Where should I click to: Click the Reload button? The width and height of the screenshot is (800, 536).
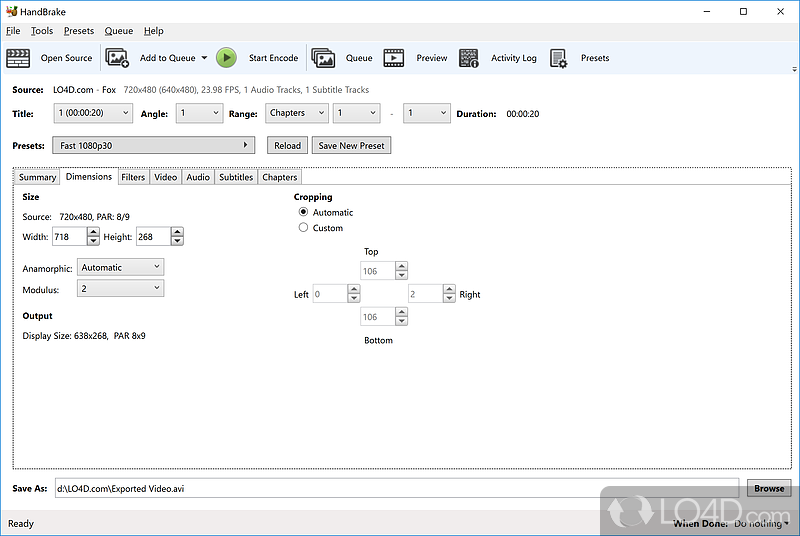point(287,145)
